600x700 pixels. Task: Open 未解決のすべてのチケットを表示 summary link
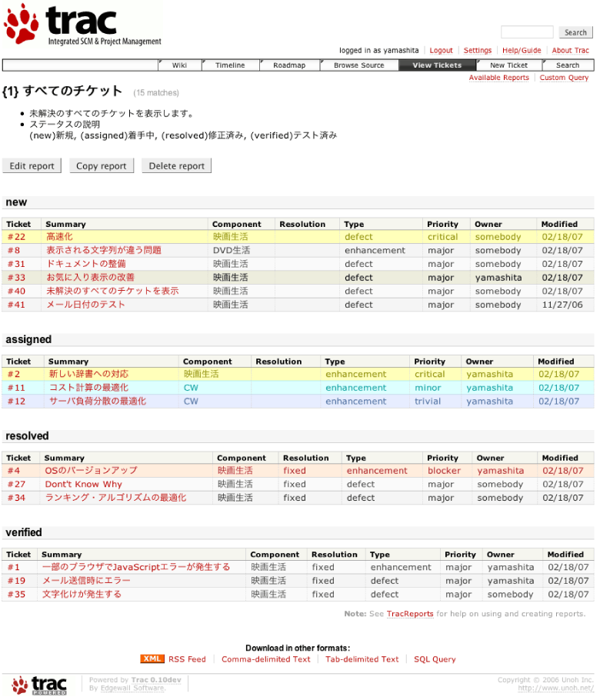pos(112,291)
